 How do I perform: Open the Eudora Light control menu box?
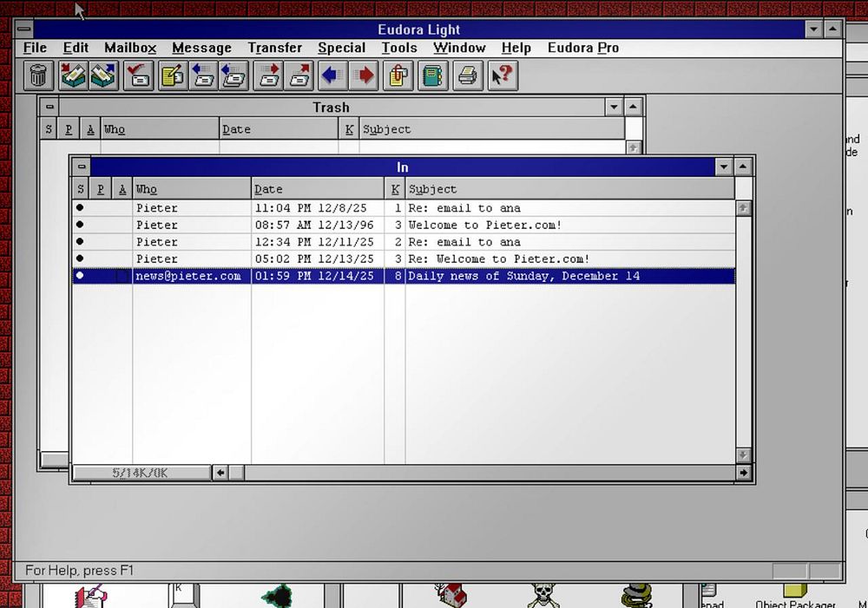coord(23,29)
